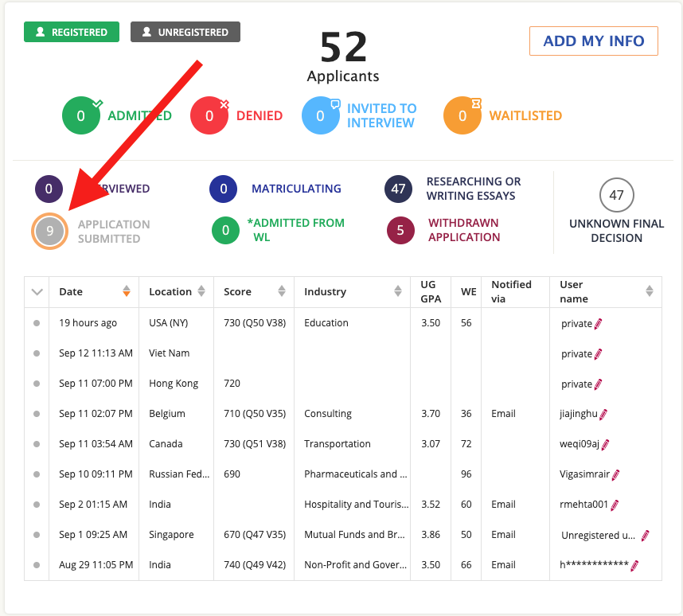Select the red Denied circle icon
This screenshot has height=616, width=683.
(x=209, y=116)
